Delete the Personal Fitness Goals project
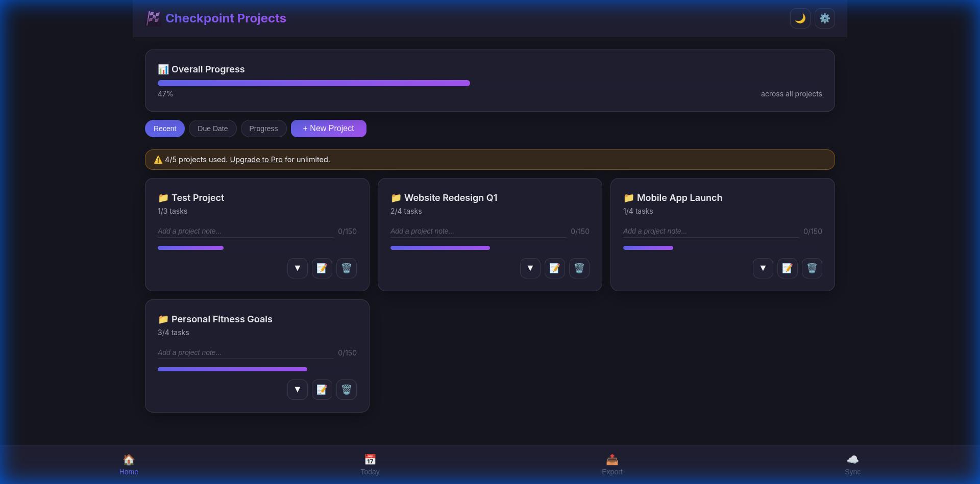 tap(347, 390)
